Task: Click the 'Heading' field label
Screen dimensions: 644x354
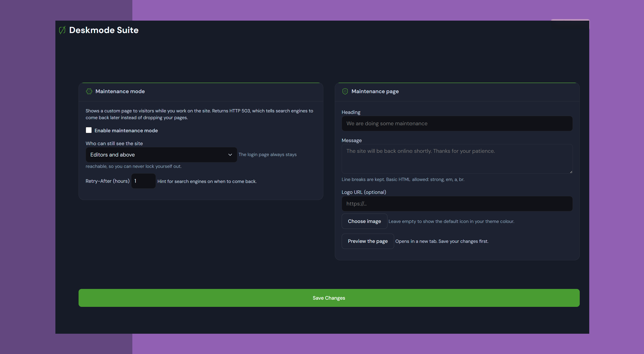Action: click(351, 112)
